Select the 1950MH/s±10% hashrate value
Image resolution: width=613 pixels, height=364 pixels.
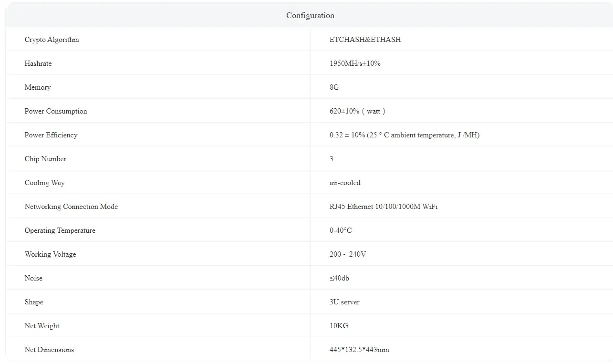355,63
